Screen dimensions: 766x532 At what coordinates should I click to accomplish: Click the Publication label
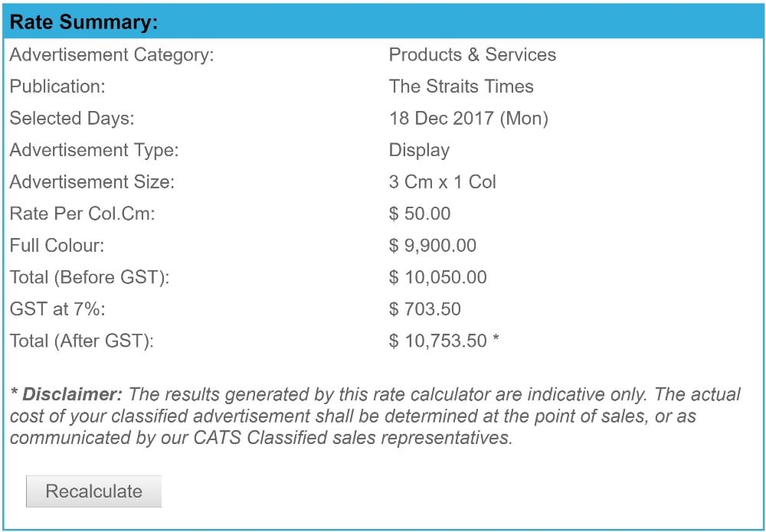57,86
